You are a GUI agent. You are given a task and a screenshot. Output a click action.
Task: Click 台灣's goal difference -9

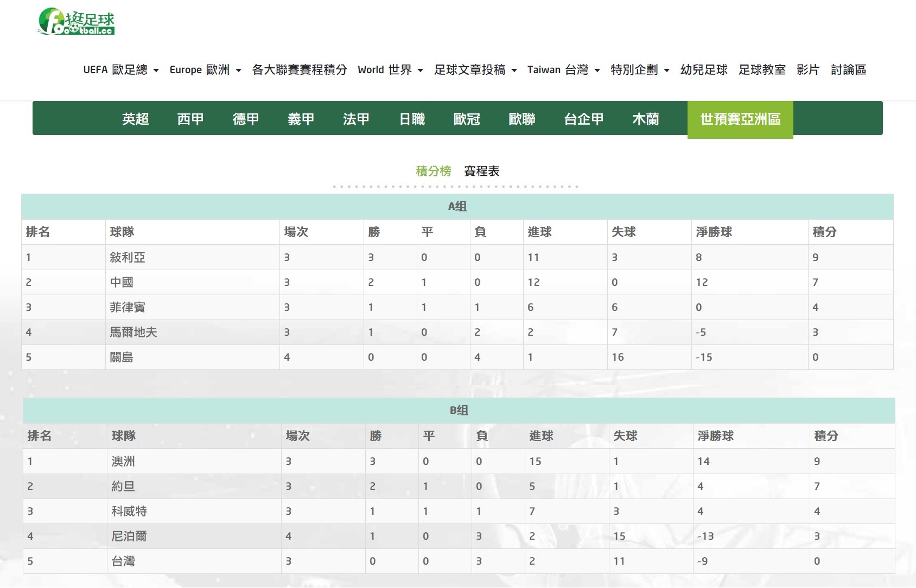point(702,561)
